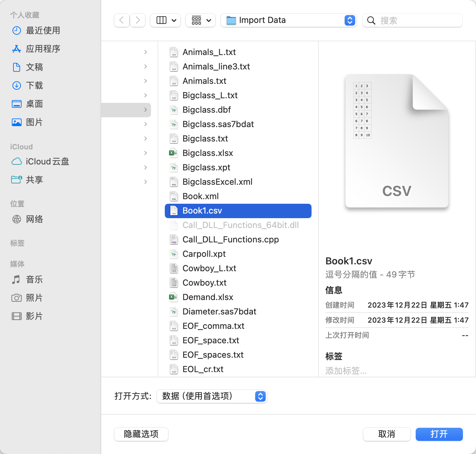Open 音乐 in media section
Screen dimensions: 476x454
coord(28,279)
